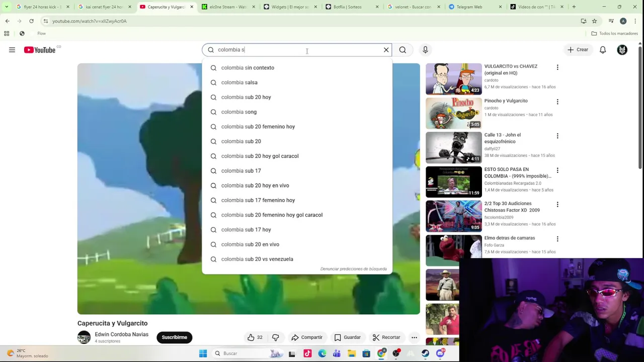Switch to 'BotRix | Sorteos' browser tab

click(351, 7)
